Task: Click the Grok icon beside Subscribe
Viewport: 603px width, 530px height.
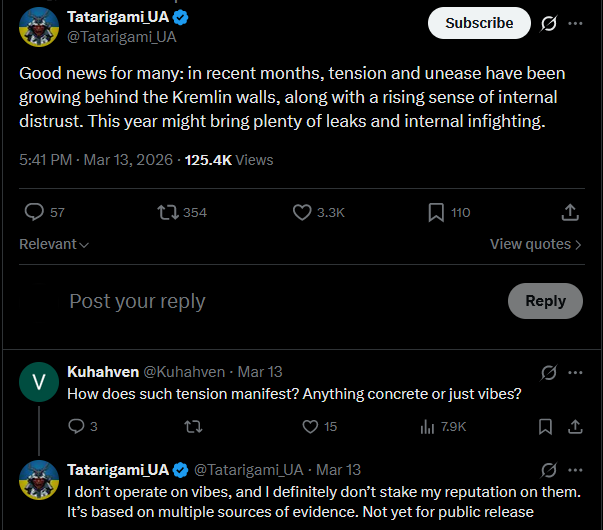Action: pyautogui.click(x=548, y=23)
